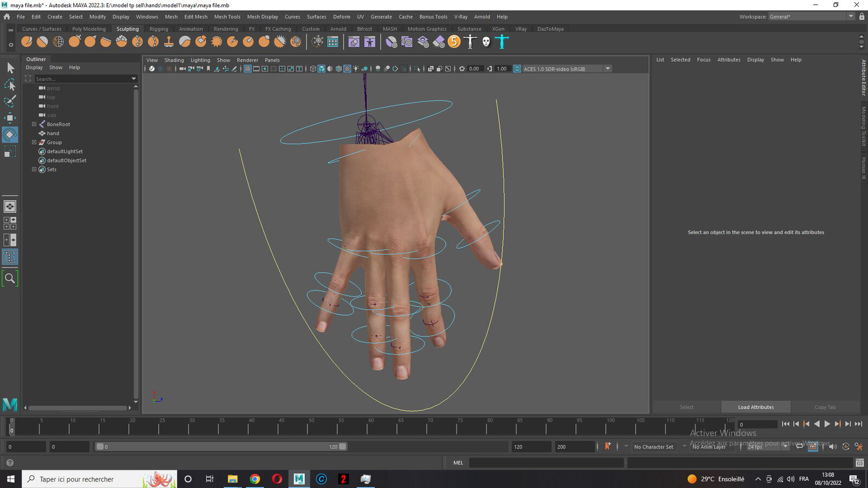The image size is (868, 488).
Task: Toggle the viewport grid display
Action: pos(248,69)
